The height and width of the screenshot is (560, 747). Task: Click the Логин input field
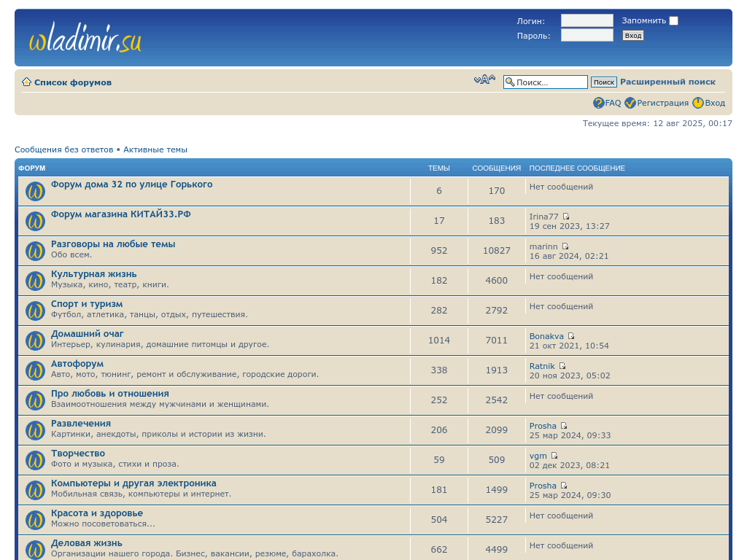(x=587, y=20)
